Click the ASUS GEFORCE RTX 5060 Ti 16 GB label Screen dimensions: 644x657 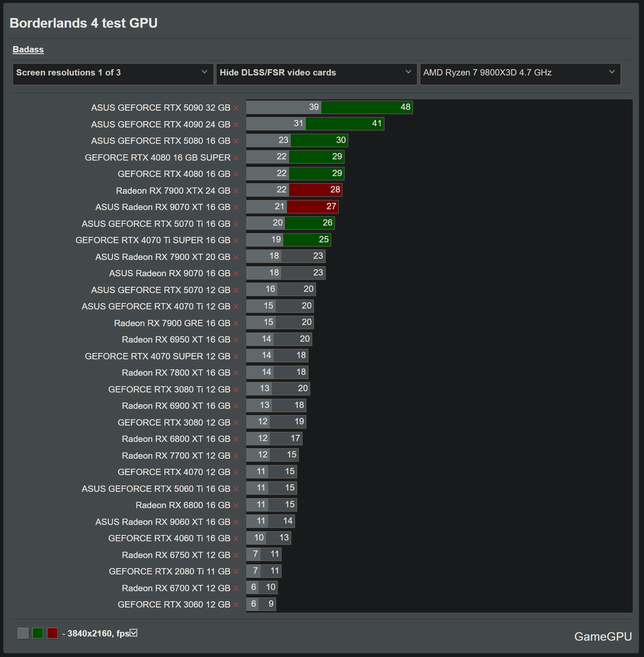coord(156,489)
